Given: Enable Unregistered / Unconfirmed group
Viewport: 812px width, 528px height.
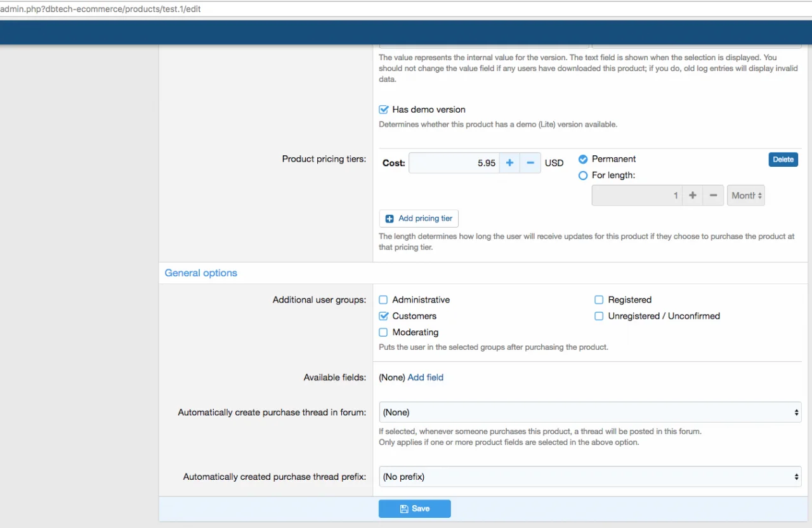Looking at the screenshot, I should click(x=599, y=316).
